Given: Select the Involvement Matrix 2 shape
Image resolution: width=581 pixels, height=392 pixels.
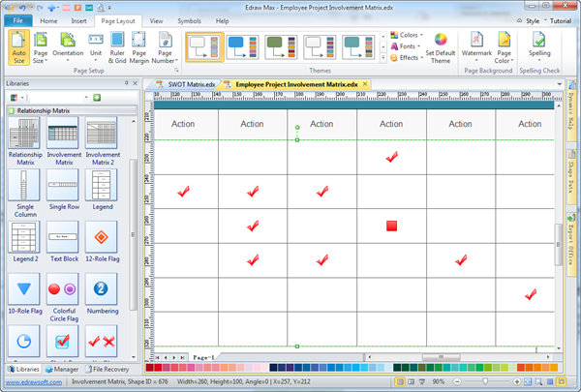Looking at the screenshot, I should 103,141.
